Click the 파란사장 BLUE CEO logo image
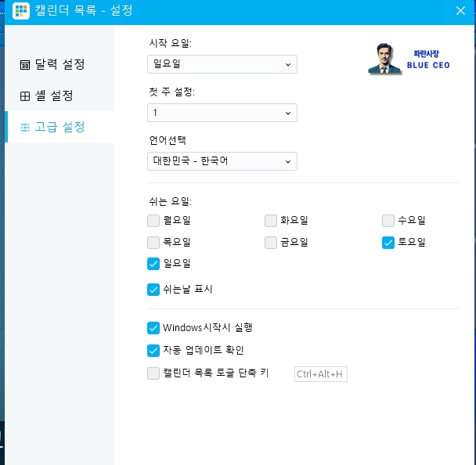Viewport: 476px width, 465px height. click(x=409, y=59)
